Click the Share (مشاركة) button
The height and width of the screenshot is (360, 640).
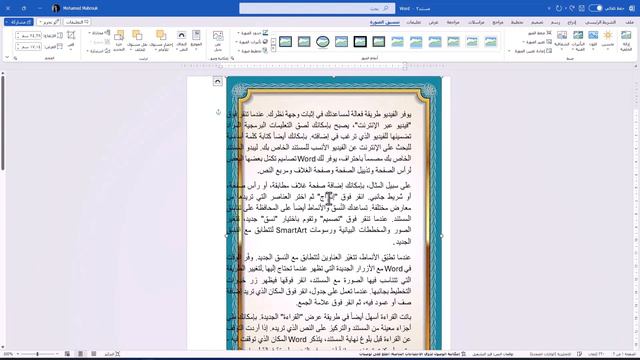[19, 22]
